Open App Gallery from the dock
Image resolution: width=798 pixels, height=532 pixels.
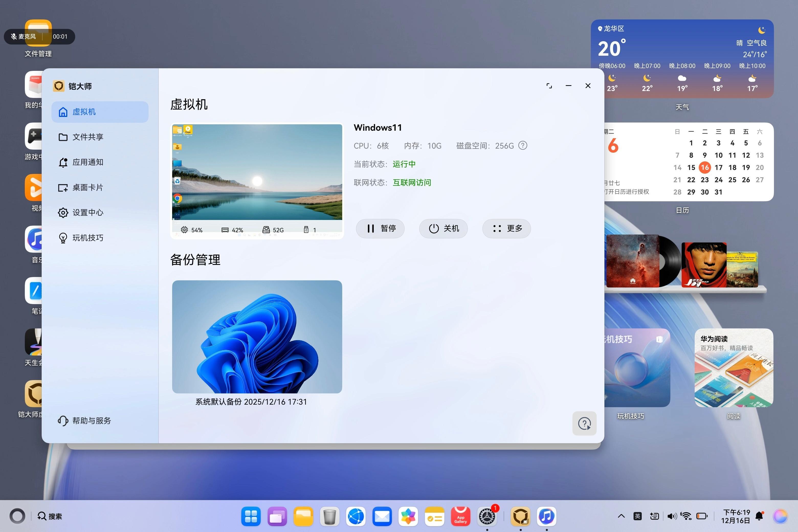coord(460,516)
